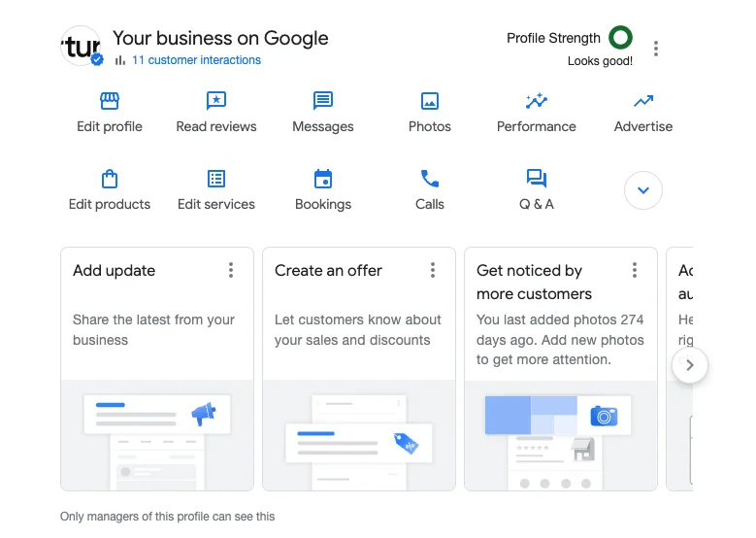Click the Read reviews label

(x=216, y=126)
